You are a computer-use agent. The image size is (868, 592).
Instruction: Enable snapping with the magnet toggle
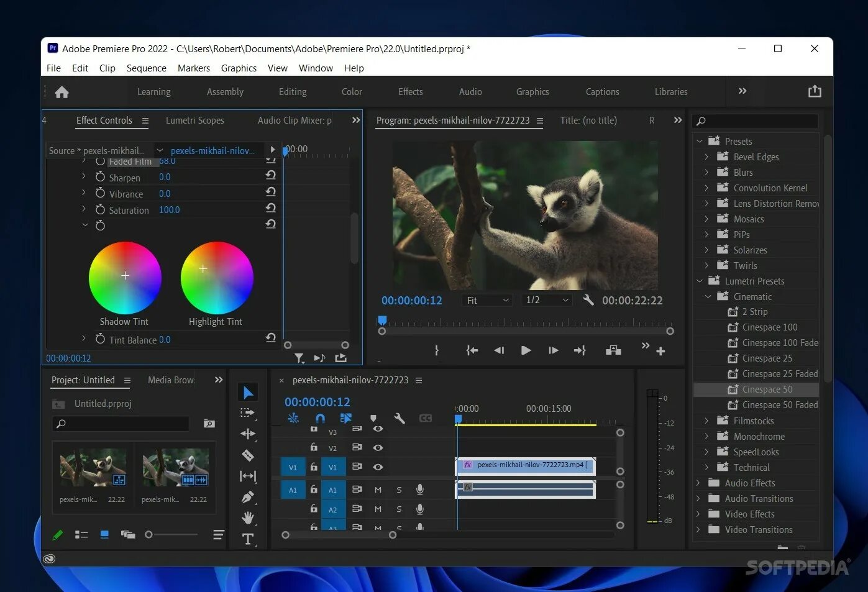tap(320, 419)
